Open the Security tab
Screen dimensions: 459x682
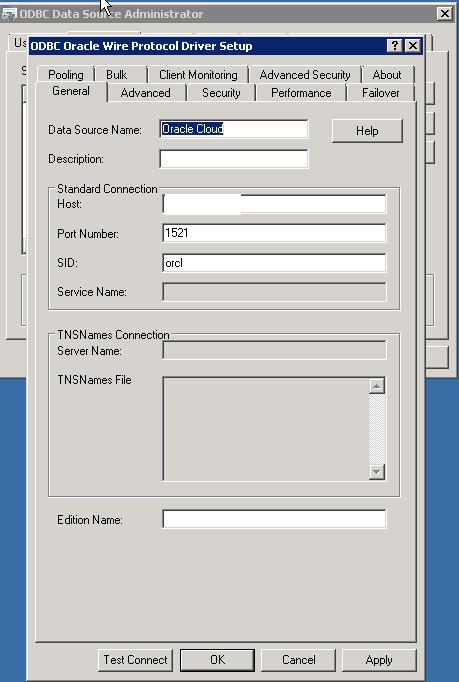tap(221, 93)
